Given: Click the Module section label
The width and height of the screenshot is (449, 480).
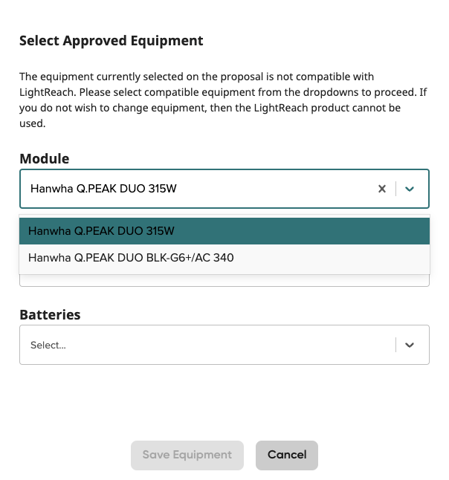Looking at the screenshot, I should [44, 159].
